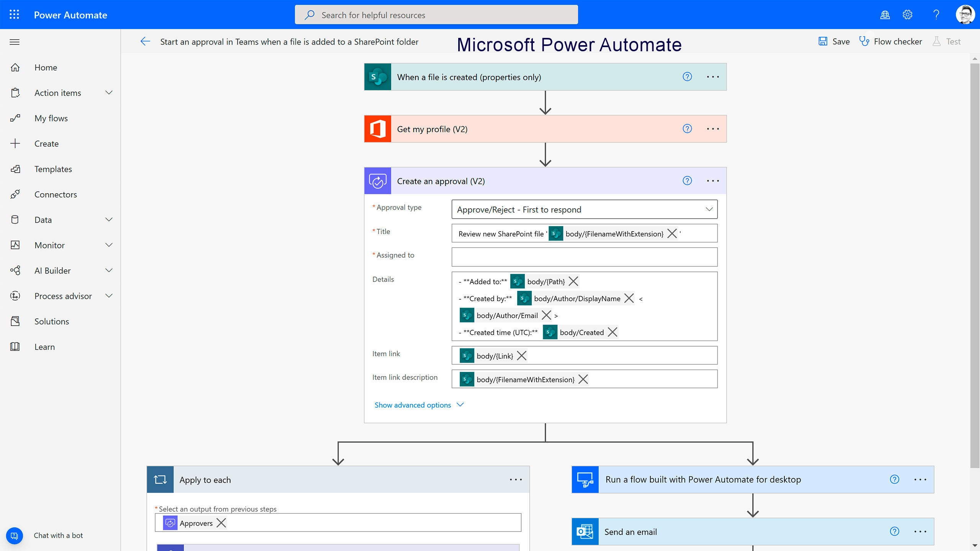980x551 pixels.
Task: Open help for 'Run a flow built with Power Automate for desktop'
Action: pyautogui.click(x=894, y=479)
